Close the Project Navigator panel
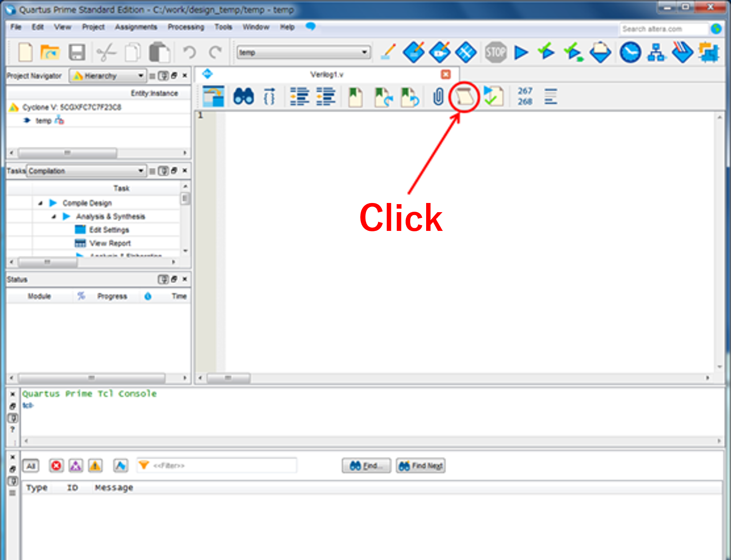Screen dimensions: 731x560 coord(185,76)
